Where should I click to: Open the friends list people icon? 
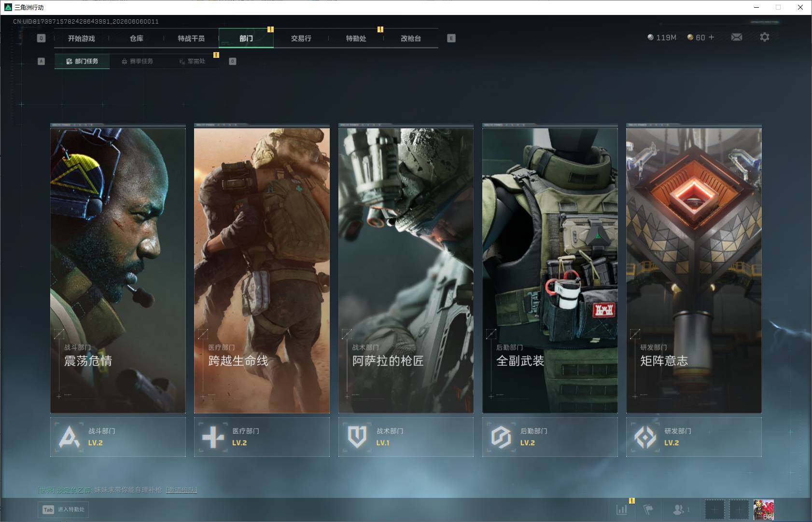[x=679, y=509]
